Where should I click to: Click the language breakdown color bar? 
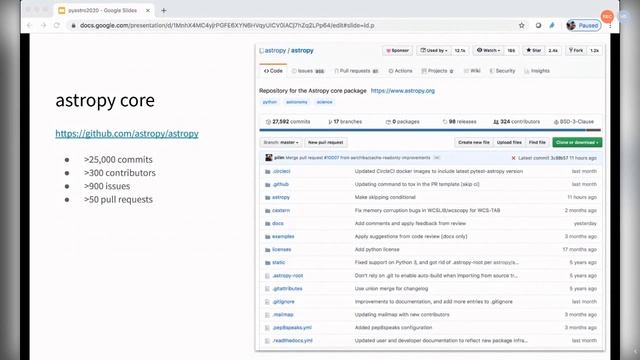point(430,130)
